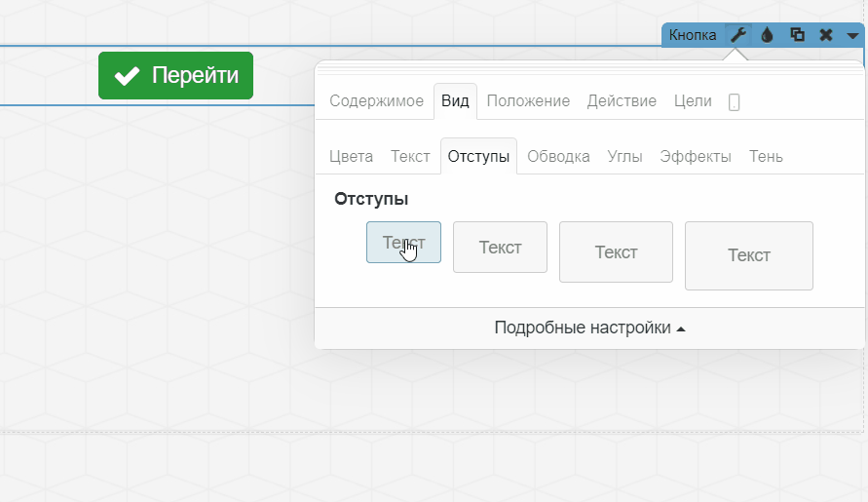
Task: Expand the widget toolbar dropdown arrow
Action: (x=852, y=36)
